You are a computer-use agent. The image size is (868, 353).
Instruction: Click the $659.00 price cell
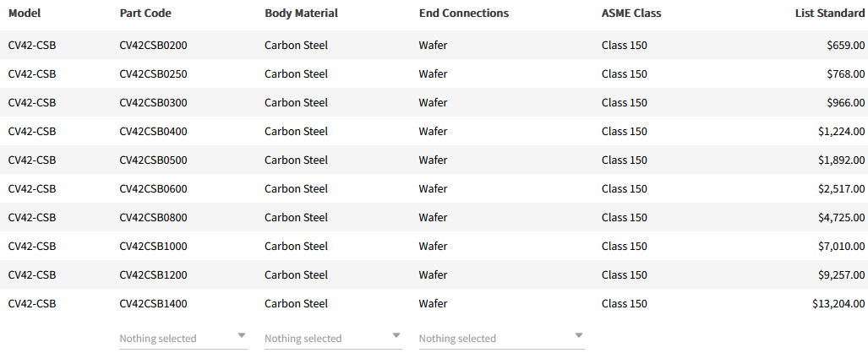(x=845, y=45)
